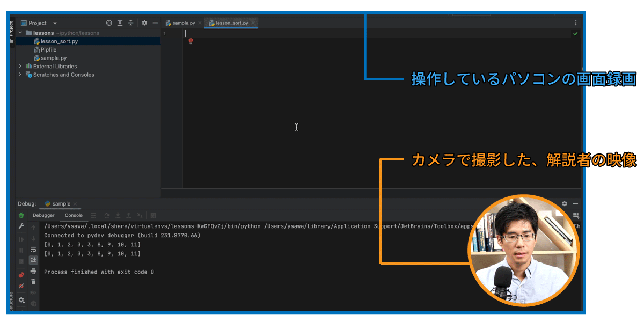Screen dimensions: 644x322
Task: Open View Breakpoints red circles icon
Action: tap(21, 275)
